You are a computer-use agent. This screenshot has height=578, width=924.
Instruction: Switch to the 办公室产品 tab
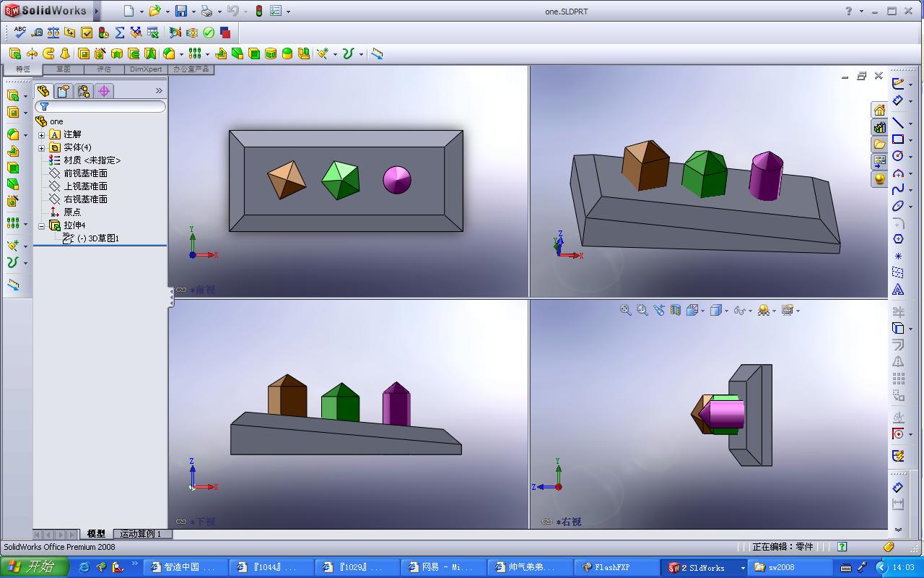[191, 69]
